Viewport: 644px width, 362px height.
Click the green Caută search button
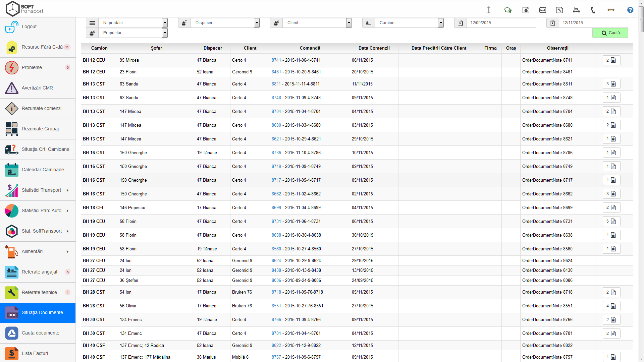610,33
